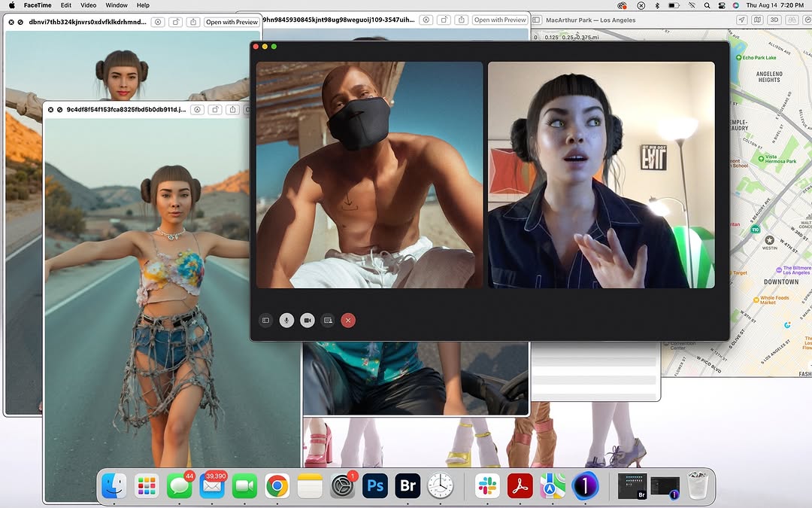Open the Video menu
The width and height of the screenshot is (812, 508).
87,5
